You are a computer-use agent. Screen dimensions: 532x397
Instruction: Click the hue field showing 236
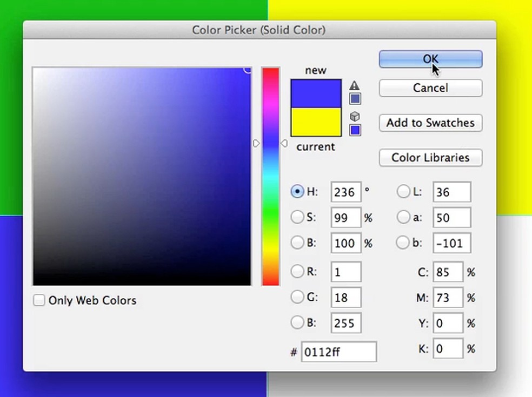(x=345, y=192)
